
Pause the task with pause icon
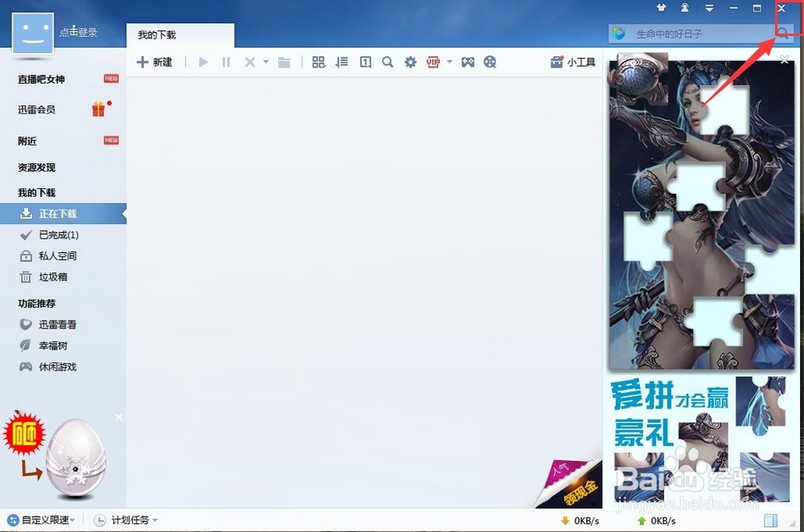pyautogui.click(x=226, y=62)
